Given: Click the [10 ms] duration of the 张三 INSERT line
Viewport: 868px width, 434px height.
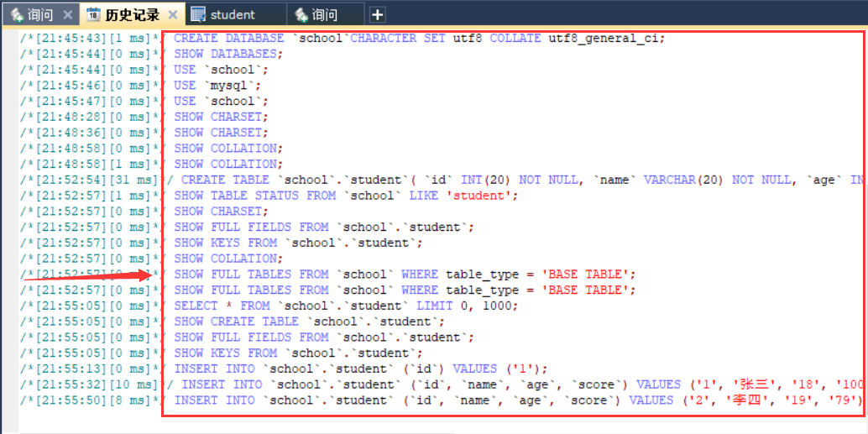Looking at the screenshot, I should 137,384.
